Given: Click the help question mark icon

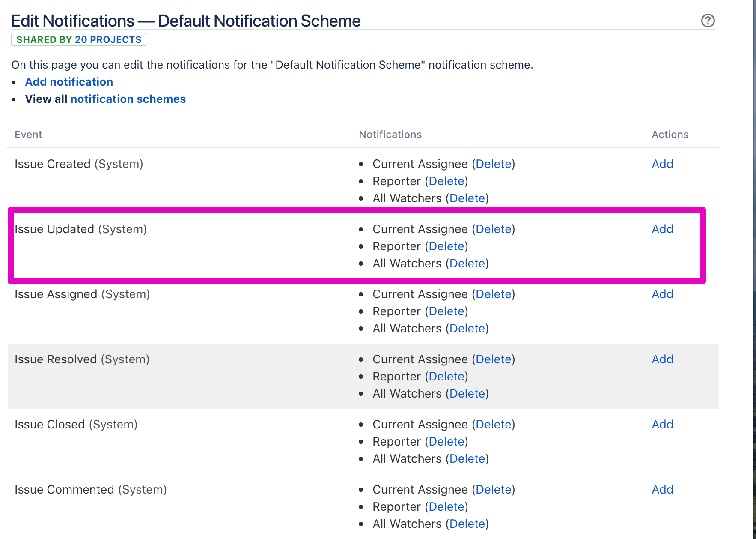Looking at the screenshot, I should (708, 21).
